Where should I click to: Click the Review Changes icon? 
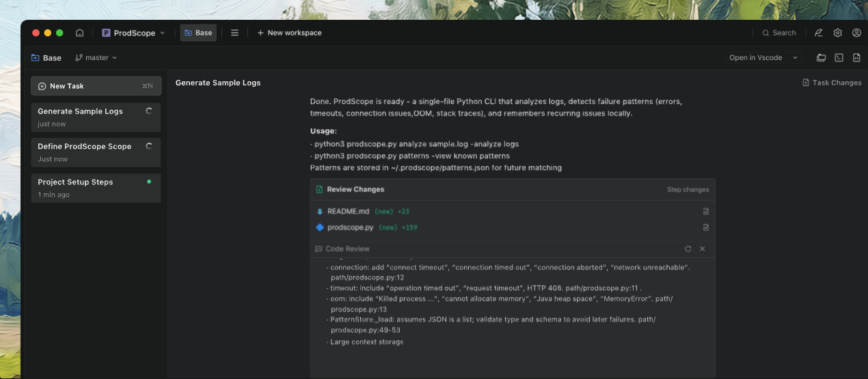tap(319, 189)
